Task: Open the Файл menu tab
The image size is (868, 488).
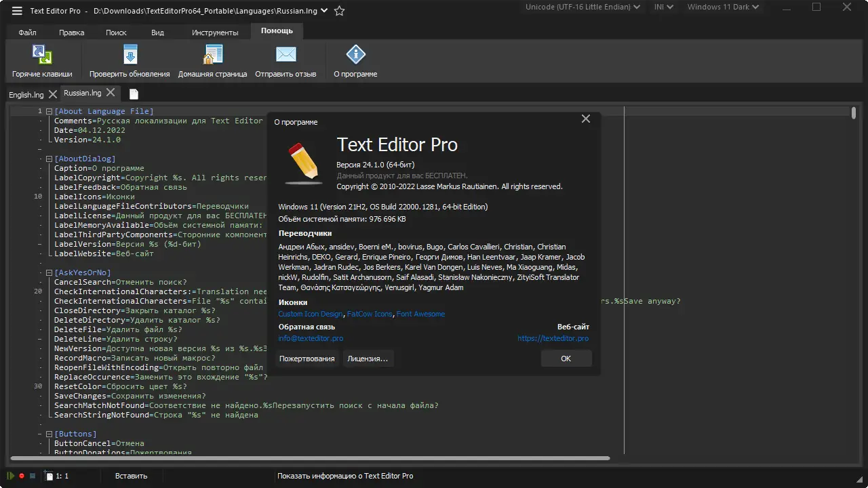Action: click(28, 33)
